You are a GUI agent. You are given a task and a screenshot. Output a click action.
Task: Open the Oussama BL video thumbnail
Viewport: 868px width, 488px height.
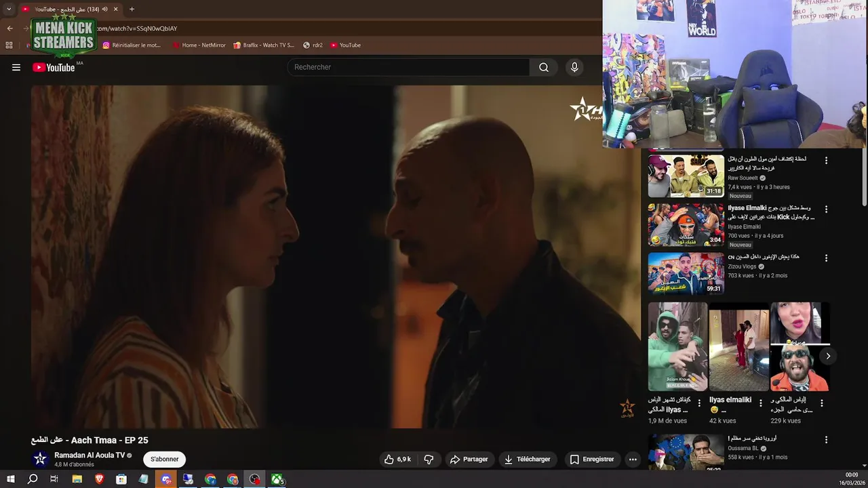click(x=686, y=452)
